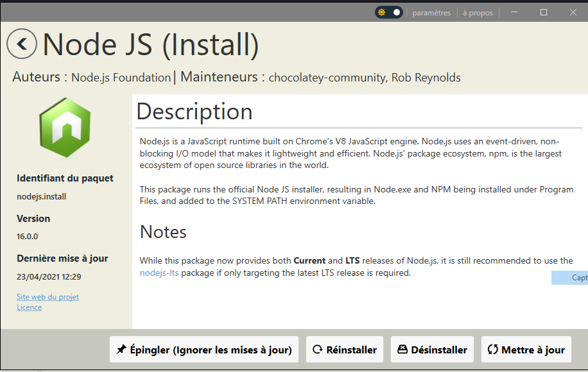This screenshot has height=372, width=588.
Task: Click Épingler (Ignorer les mises à jour)
Action: pos(204,350)
